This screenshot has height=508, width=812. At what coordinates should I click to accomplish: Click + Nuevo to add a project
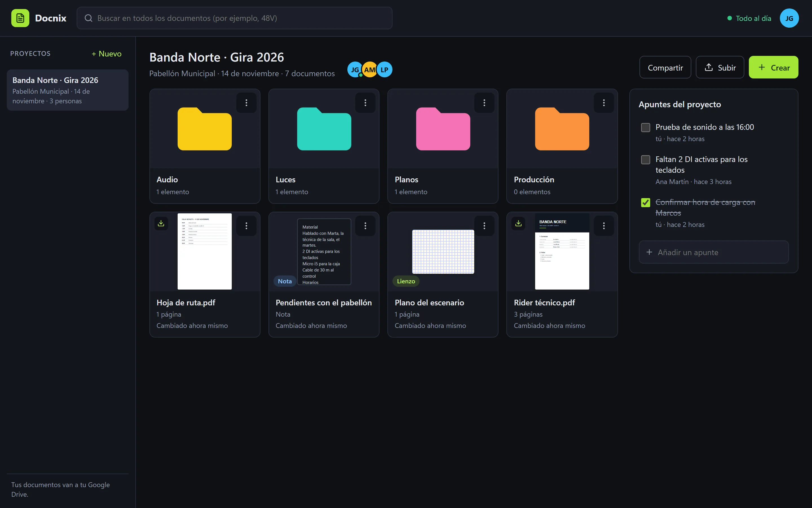107,54
